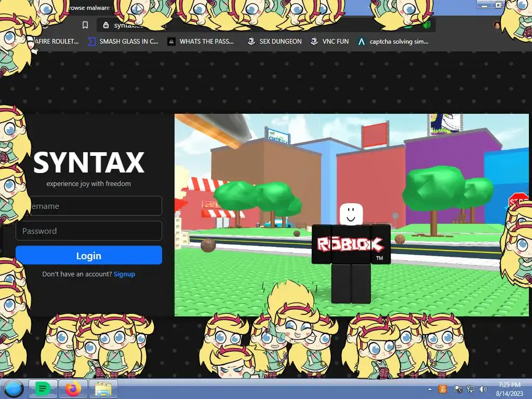Open the SEX DUNGEON bookmark
This screenshot has height=399, width=532.
[x=275, y=42]
